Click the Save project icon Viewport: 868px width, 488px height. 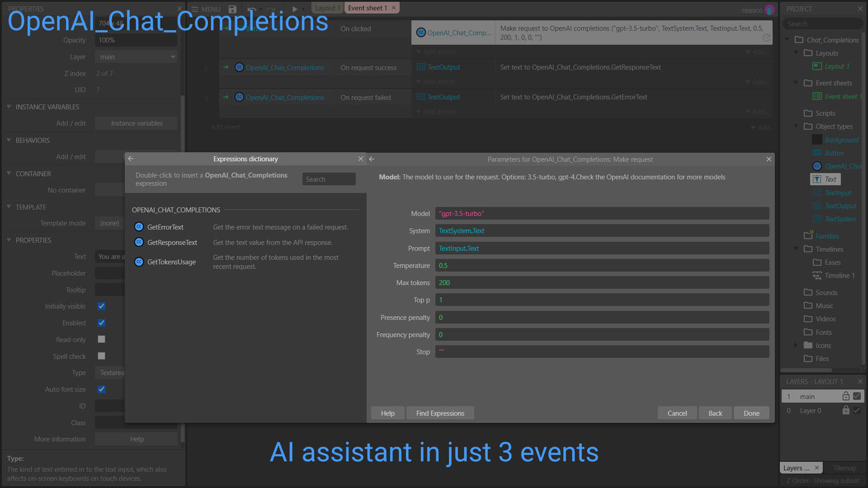click(232, 9)
